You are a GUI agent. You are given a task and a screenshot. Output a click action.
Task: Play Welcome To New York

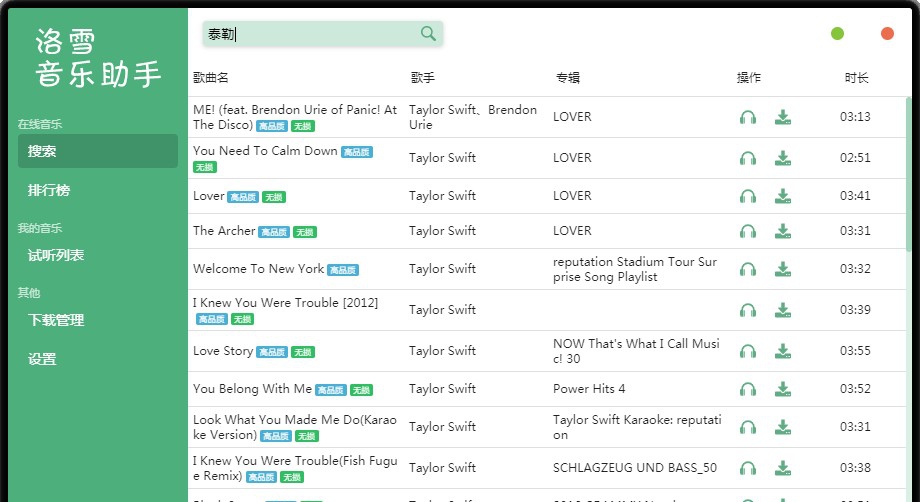coord(748,269)
